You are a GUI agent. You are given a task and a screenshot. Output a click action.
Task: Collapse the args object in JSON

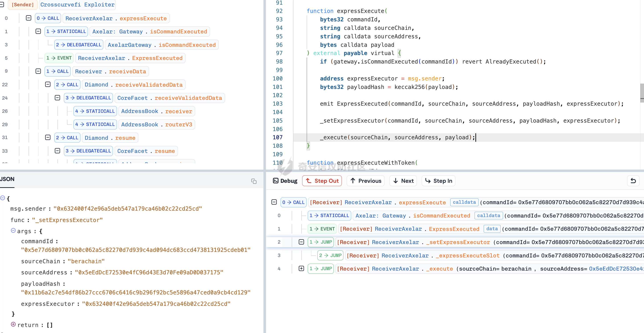(13, 230)
